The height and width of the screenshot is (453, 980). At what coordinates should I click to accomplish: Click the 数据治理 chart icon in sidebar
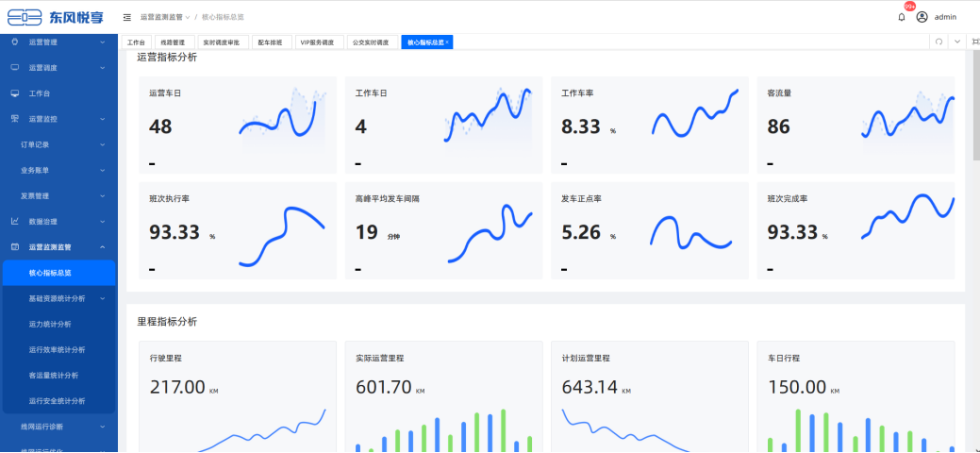coord(15,221)
